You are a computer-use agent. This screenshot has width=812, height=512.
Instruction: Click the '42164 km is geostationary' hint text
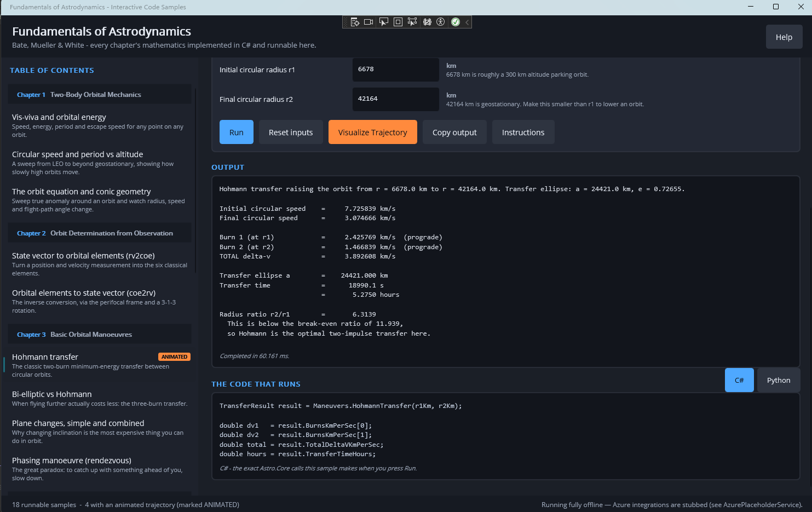(545, 104)
